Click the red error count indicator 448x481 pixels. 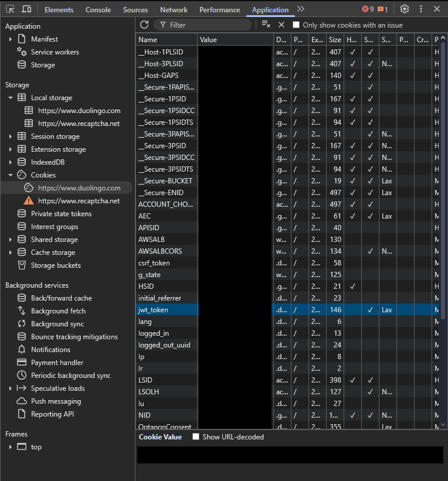pyautogui.click(x=368, y=9)
